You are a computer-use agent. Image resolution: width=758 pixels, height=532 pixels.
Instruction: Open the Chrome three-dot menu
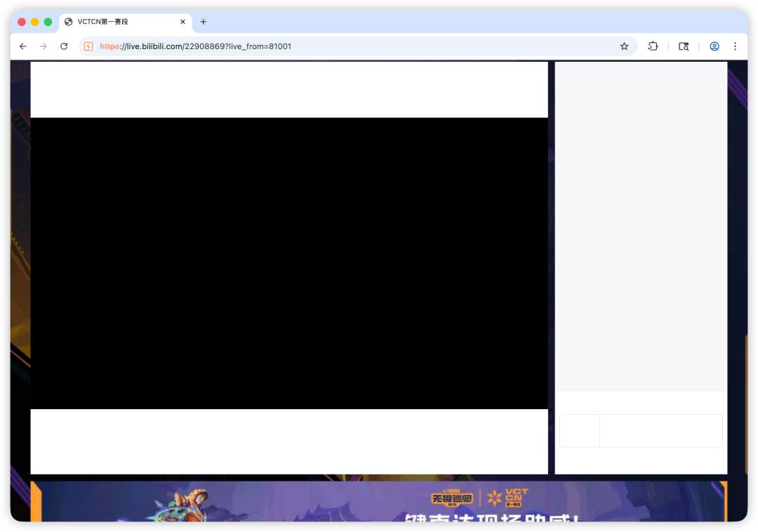735,46
